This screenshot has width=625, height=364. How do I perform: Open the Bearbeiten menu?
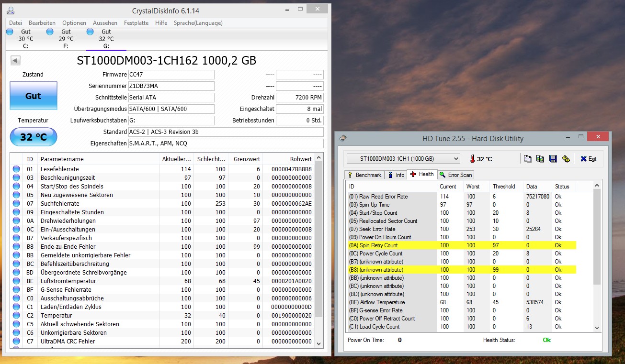tap(42, 23)
